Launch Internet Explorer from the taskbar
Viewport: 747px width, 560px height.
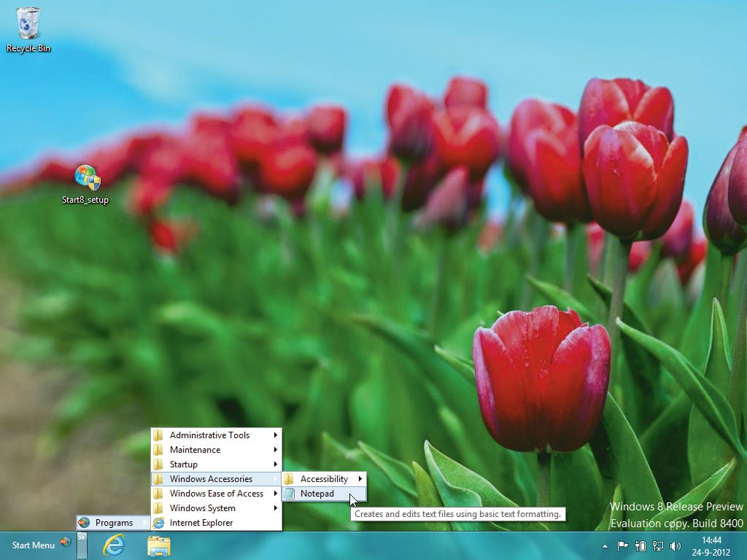click(x=114, y=545)
